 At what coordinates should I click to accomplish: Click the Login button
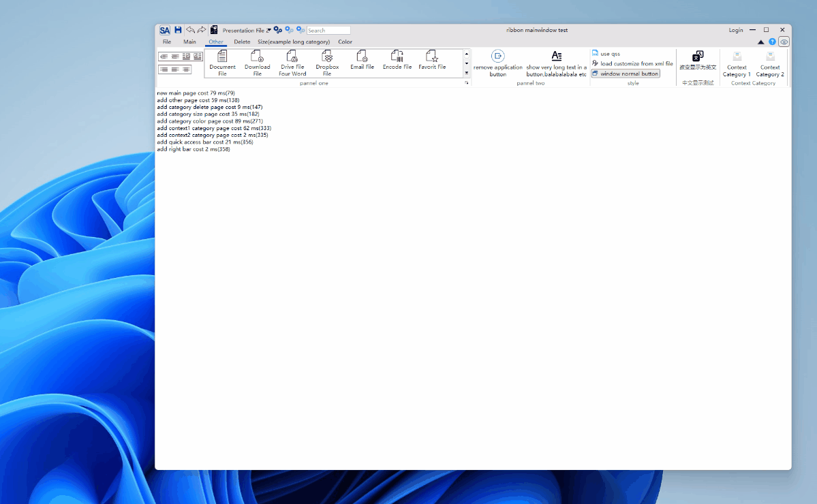point(735,30)
